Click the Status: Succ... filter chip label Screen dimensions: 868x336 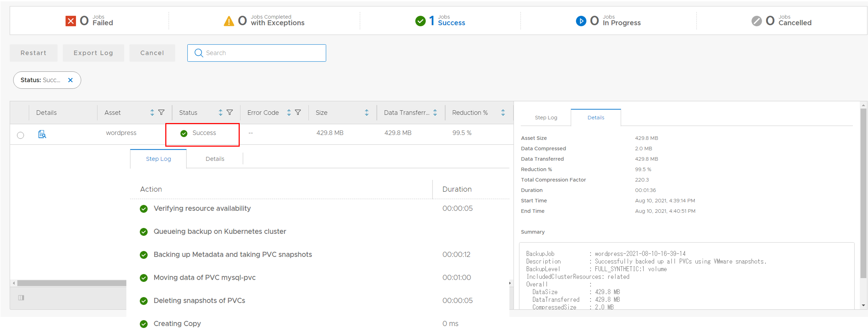pyautogui.click(x=41, y=80)
